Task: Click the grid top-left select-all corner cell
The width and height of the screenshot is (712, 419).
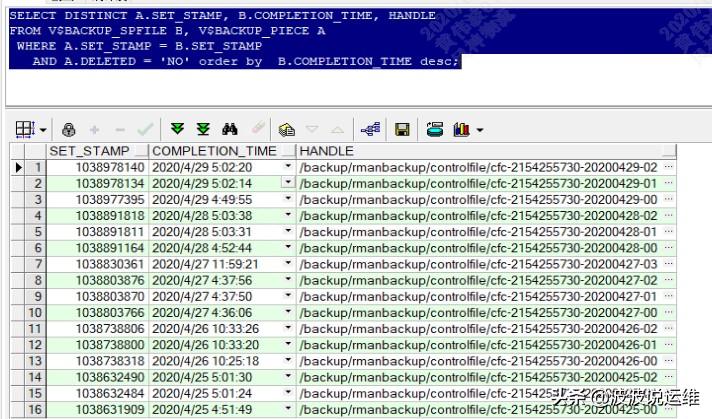Action: 17,151
